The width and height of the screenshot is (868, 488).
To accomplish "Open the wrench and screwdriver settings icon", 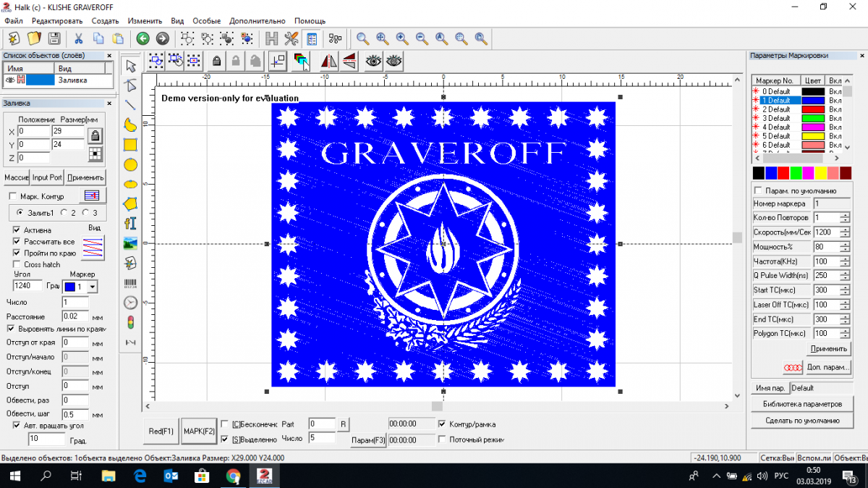I will click(292, 38).
